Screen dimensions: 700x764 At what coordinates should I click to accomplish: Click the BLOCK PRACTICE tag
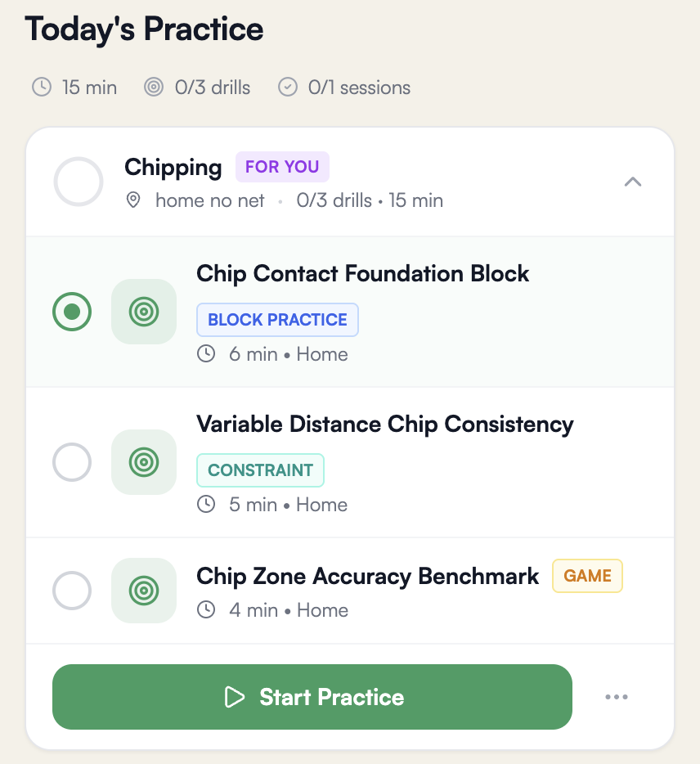pos(277,320)
